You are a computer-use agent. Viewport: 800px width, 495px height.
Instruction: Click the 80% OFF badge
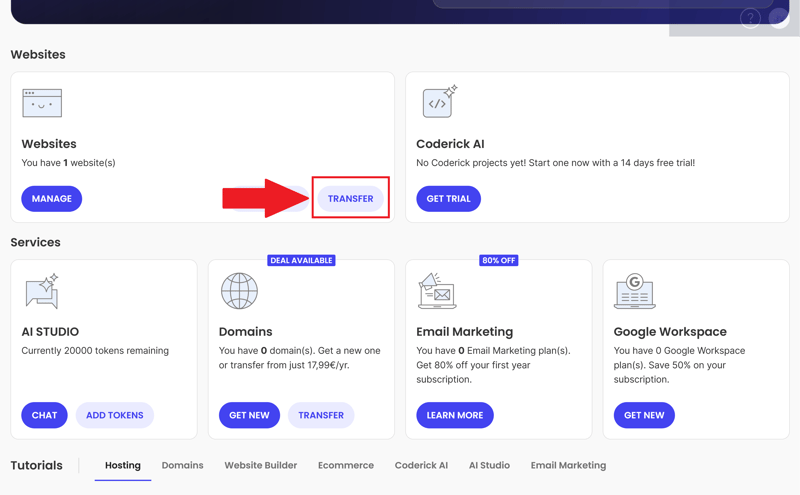pyautogui.click(x=498, y=260)
